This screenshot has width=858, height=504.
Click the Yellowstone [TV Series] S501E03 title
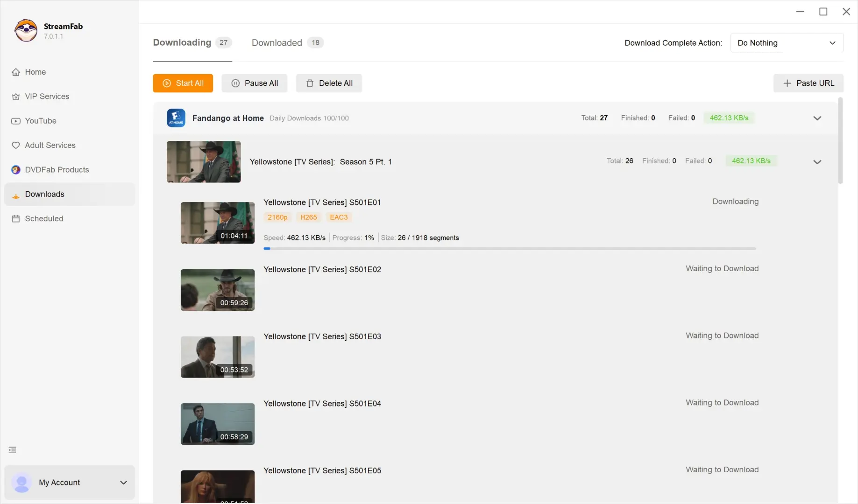(322, 336)
